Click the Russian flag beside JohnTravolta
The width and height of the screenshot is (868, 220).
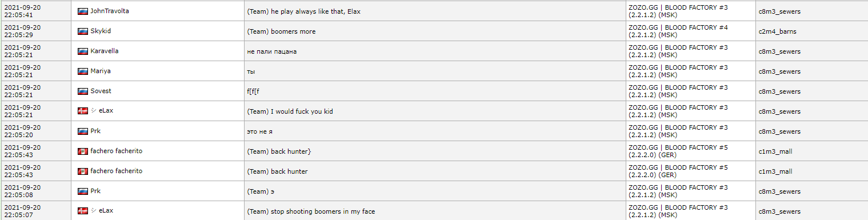82,11
